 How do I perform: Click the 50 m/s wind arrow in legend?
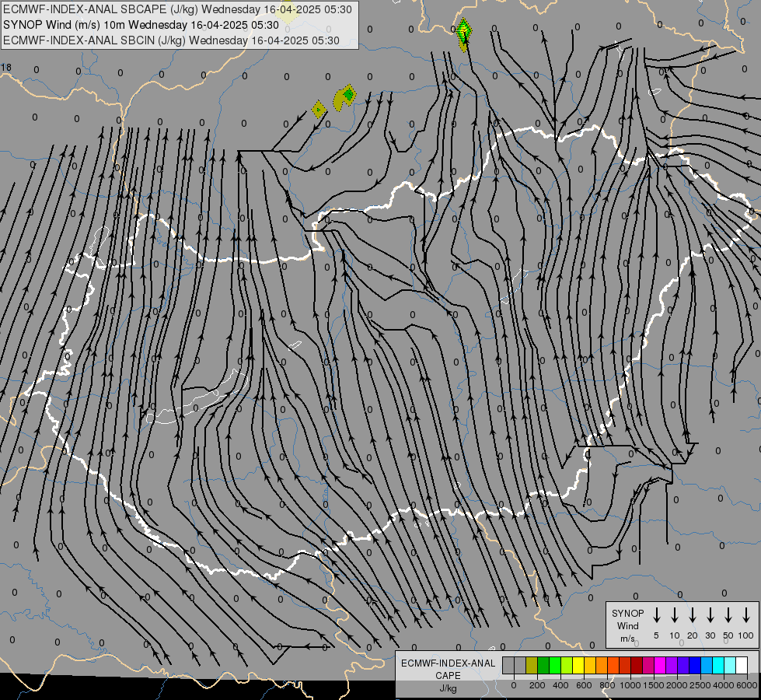[x=728, y=615]
